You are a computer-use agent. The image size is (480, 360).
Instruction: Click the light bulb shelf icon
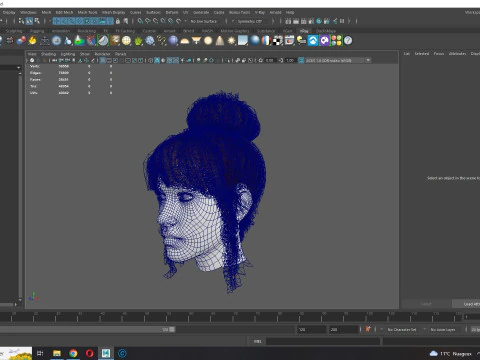click(301, 41)
